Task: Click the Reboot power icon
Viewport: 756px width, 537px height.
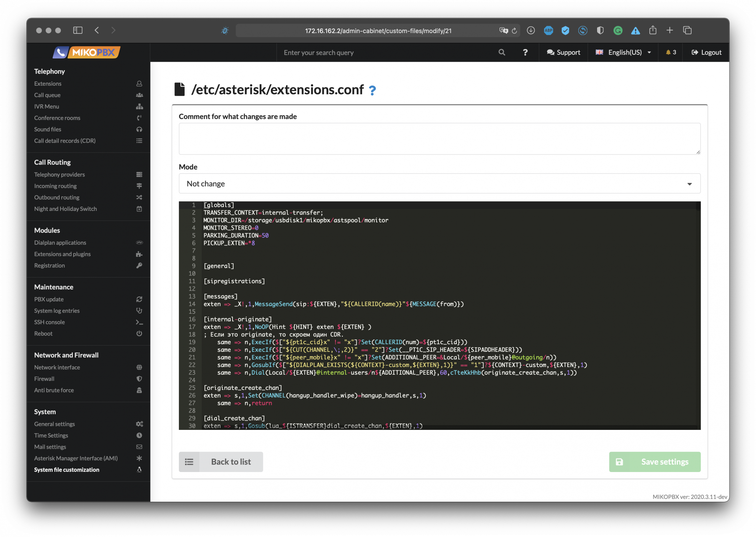Action: 139,334
